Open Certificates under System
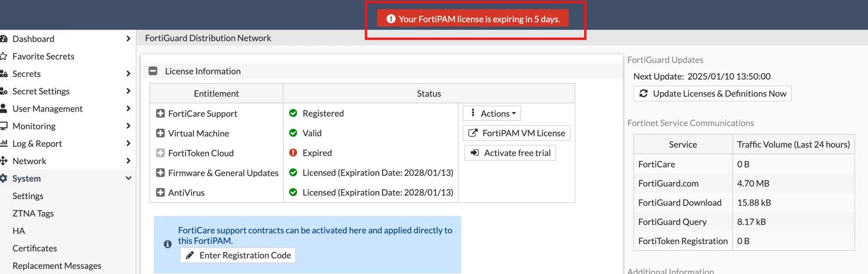The height and width of the screenshot is (274, 868). point(35,248)
